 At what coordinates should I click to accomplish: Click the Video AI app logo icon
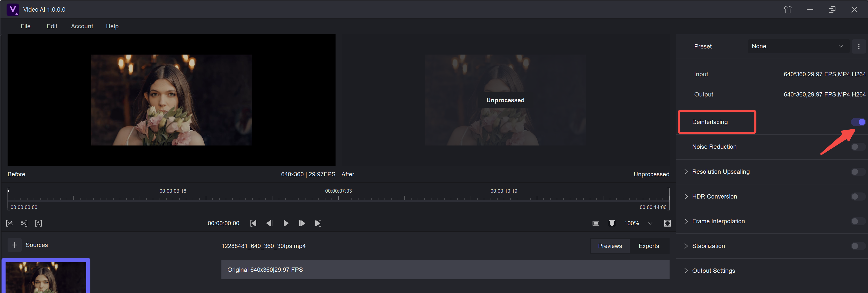pos(13,9)
